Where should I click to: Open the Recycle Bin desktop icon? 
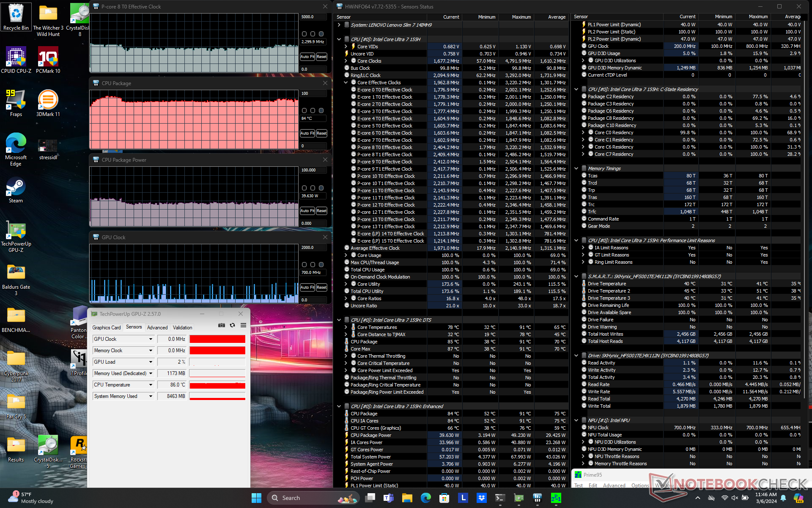(16, 17)
